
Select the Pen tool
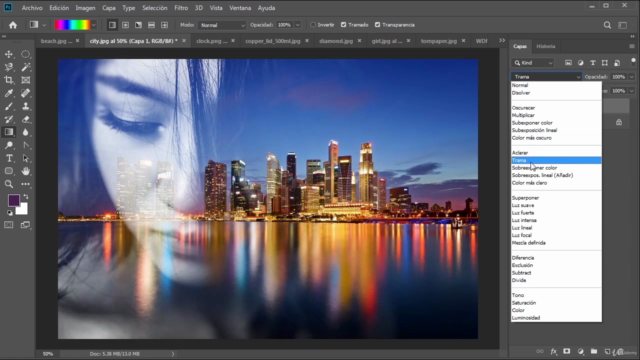[x=25, y=145]
